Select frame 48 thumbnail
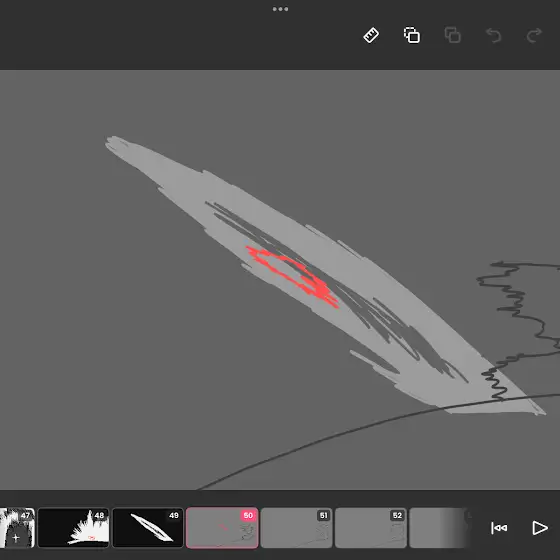Viewport: 560px width, 560px height. coord(73,528)
